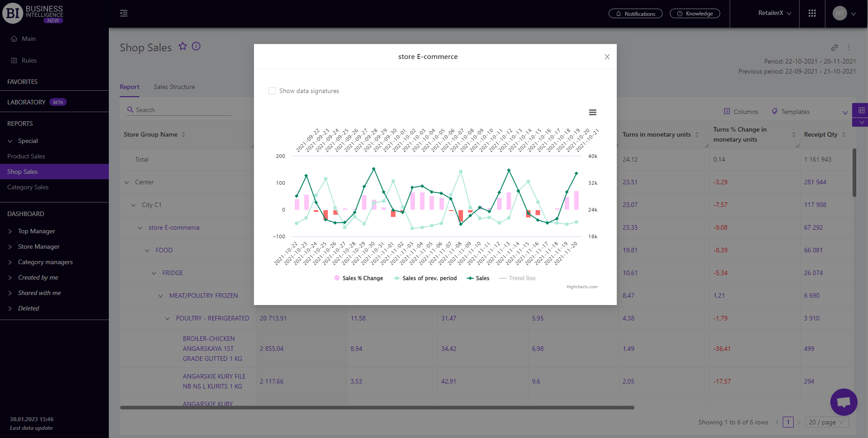Viewport: 868px width, 438px height.
Task: Click the Notifications button
Action: tap(635, 14)
